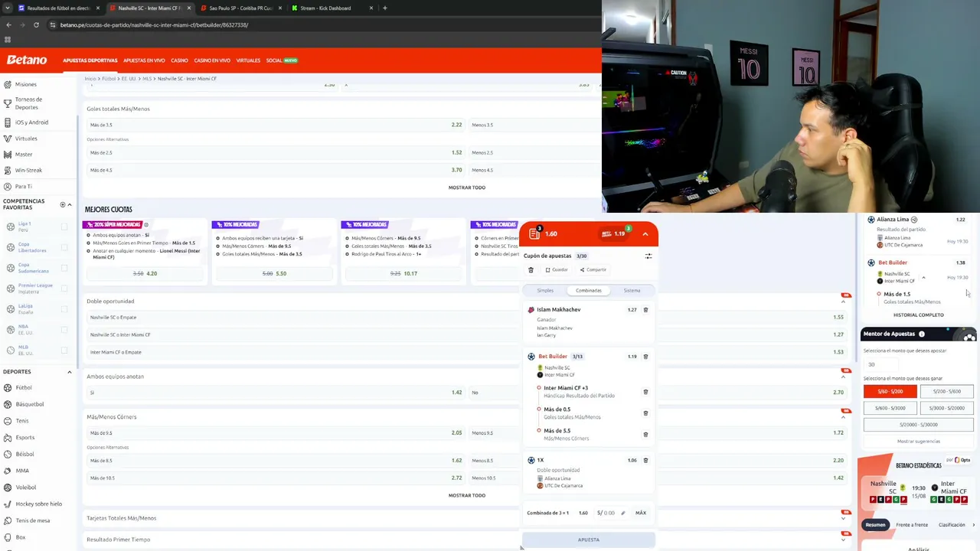Open Torneos de Deportes trophy icon
The width and height of the screenshot is (980, 551).
point(8,103)
